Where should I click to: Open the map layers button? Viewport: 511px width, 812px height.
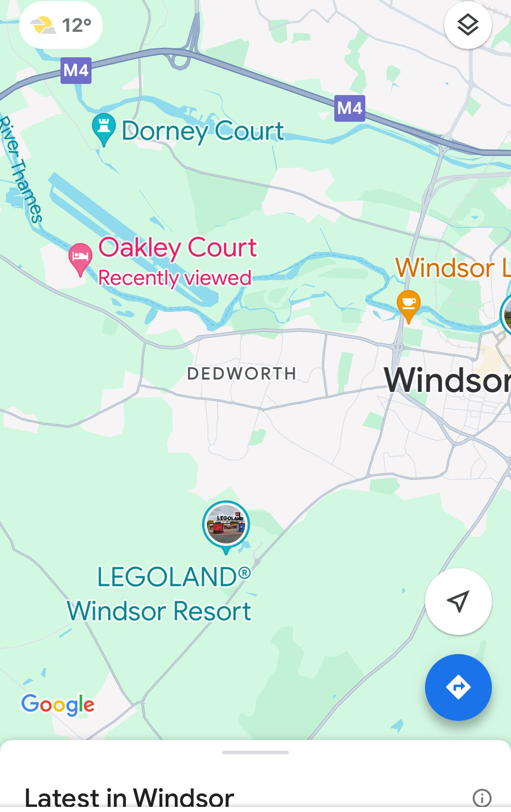click(468, 25)
